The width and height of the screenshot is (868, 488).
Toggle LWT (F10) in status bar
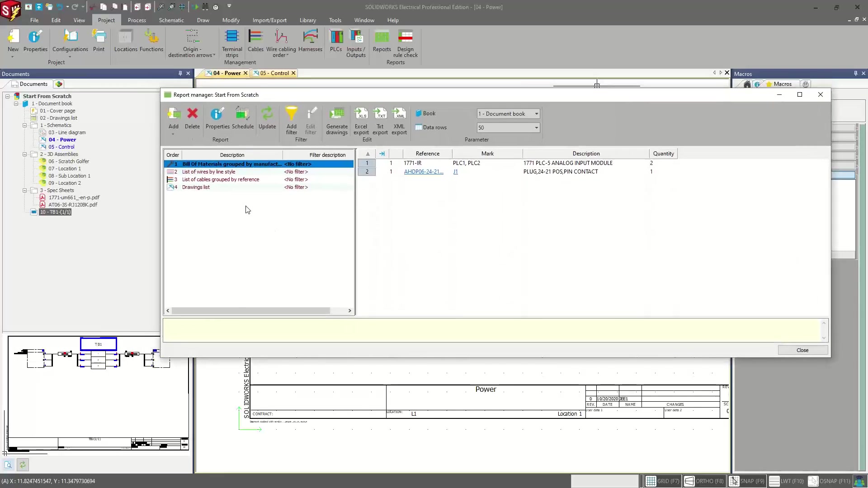[x=787, y=481]
